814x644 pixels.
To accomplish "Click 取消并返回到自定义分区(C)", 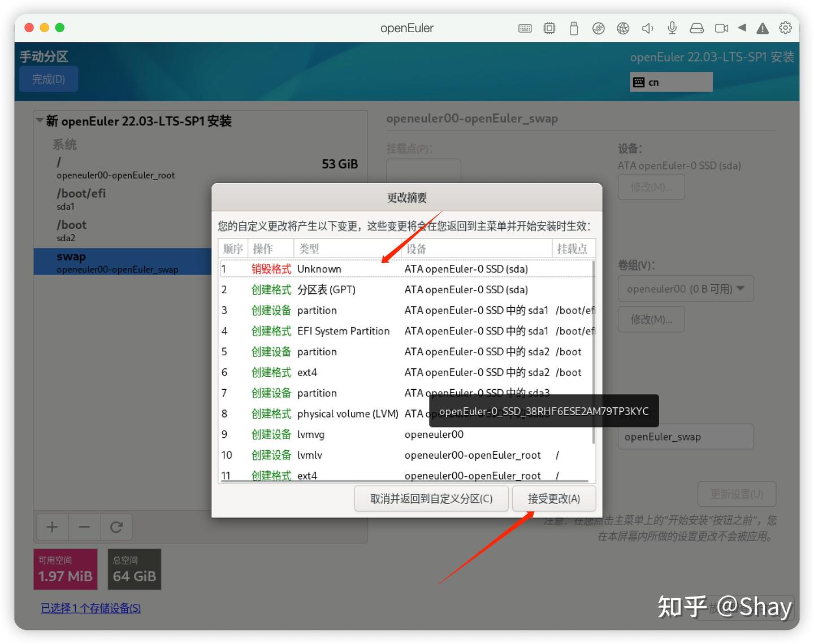I will point(431,498).
